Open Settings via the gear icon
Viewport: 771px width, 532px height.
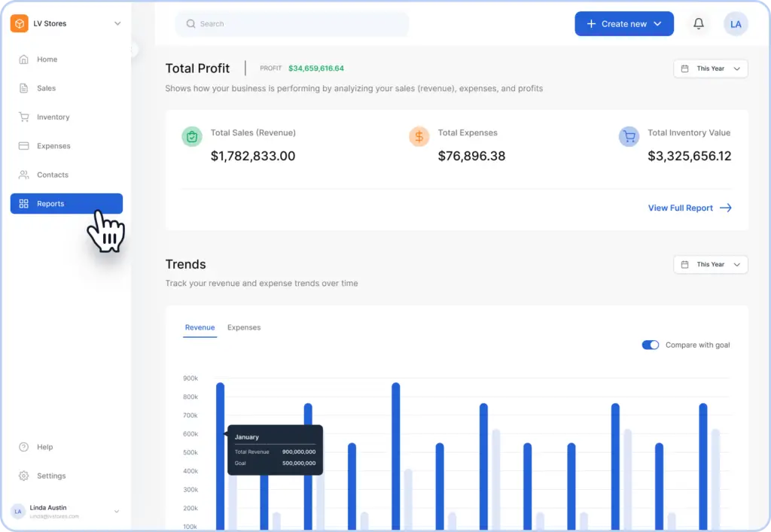pyautogui.click(x=23, y=476)
